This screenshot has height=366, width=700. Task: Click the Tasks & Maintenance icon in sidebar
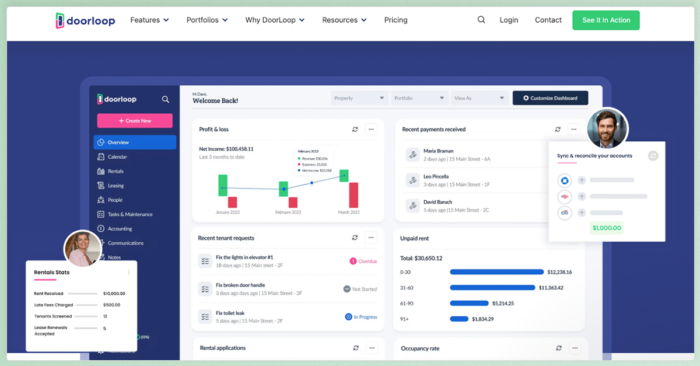101,214
